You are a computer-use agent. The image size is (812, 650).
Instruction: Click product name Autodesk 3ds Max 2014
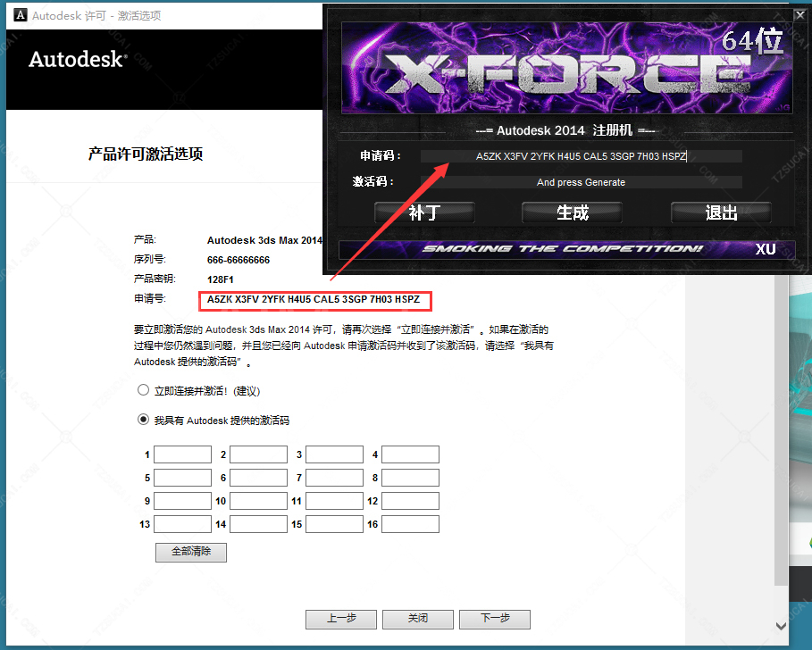pyautogui.click(x=264, y=240)
